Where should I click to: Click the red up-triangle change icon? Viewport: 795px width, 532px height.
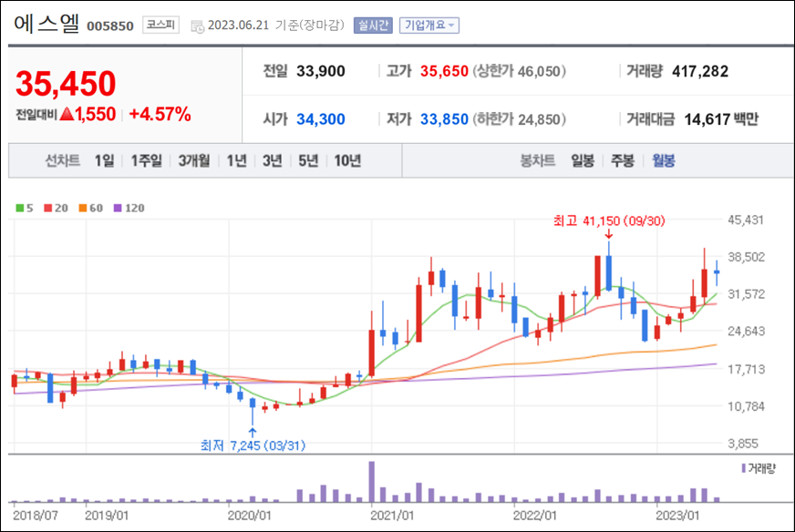click(x=67, y=114)
